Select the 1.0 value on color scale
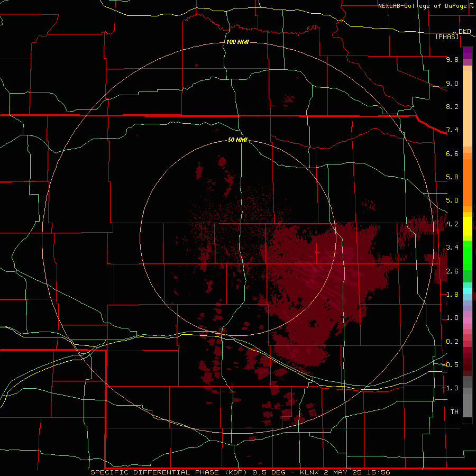This screenshot has height=476, width=476. (452, 318)
